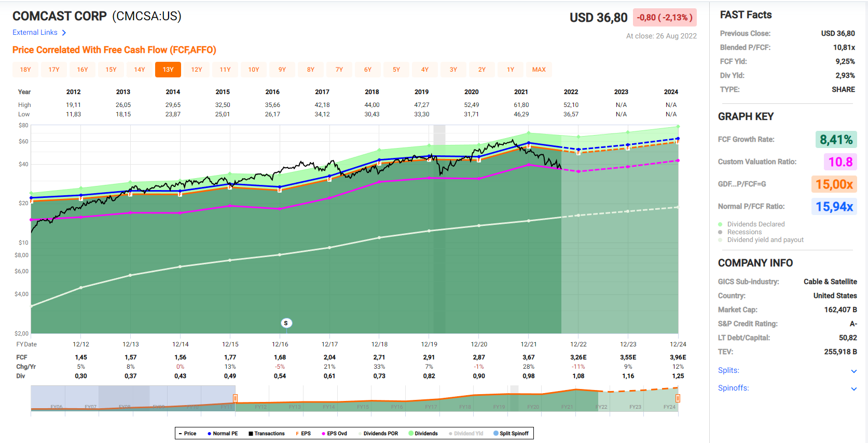Image resolution: width=868 pixels, height=443 pixels.
Task: Click the stock split "S" marker on chart
Action: tap(286, 323)
